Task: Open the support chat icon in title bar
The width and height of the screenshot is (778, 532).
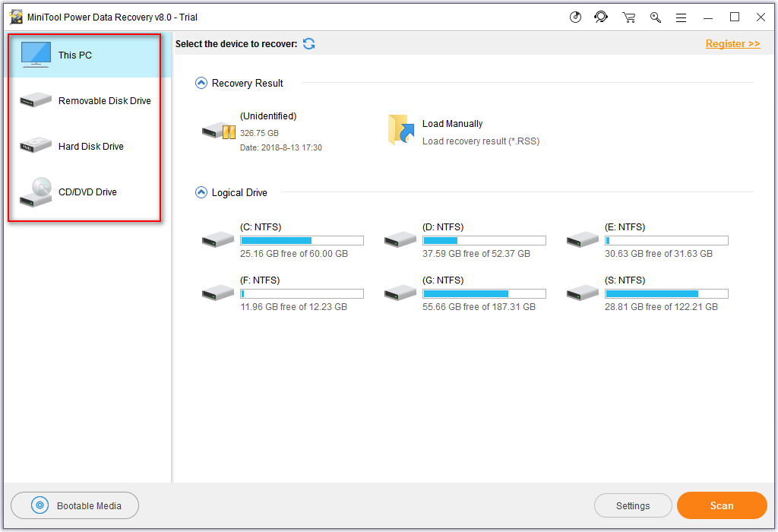Action: 601,17
